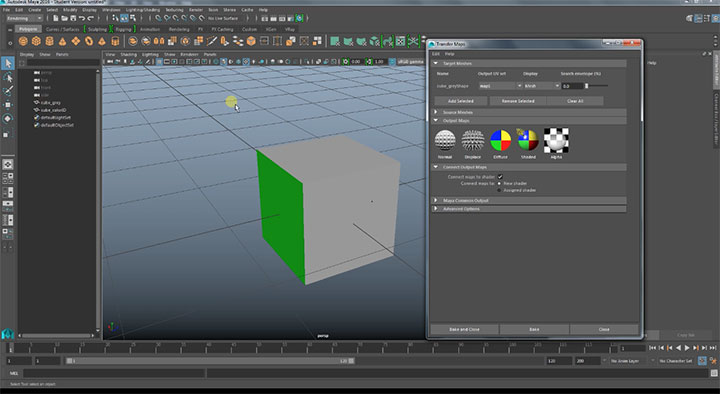
Task: Activate the Rotate tool in toolbox
Action: (8, 118)
